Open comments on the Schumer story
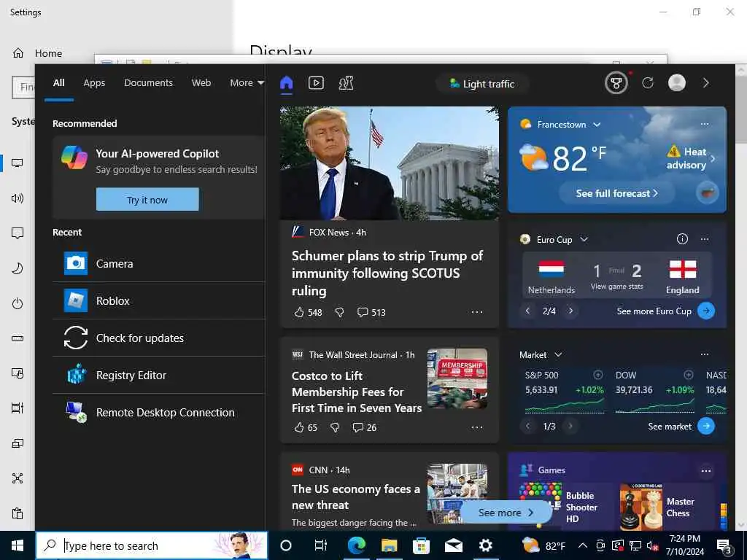 pos(371,312)
